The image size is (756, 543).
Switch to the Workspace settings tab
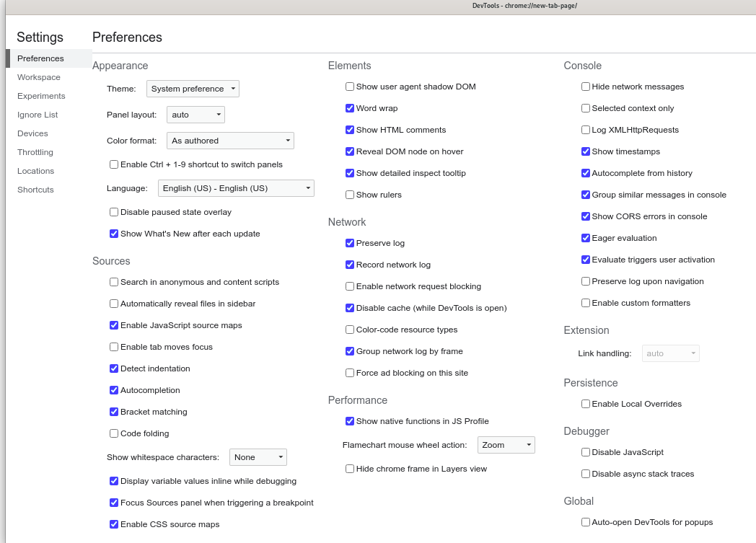pos(39,77)
